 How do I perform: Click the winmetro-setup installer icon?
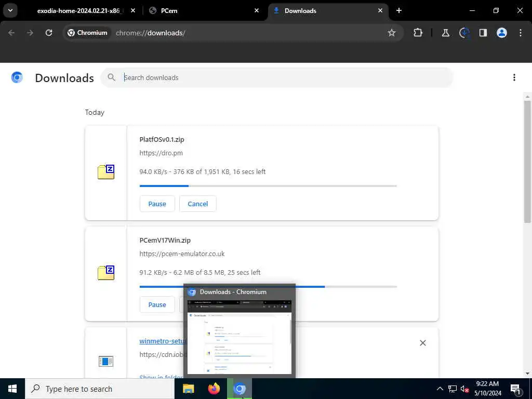[106, 362]
